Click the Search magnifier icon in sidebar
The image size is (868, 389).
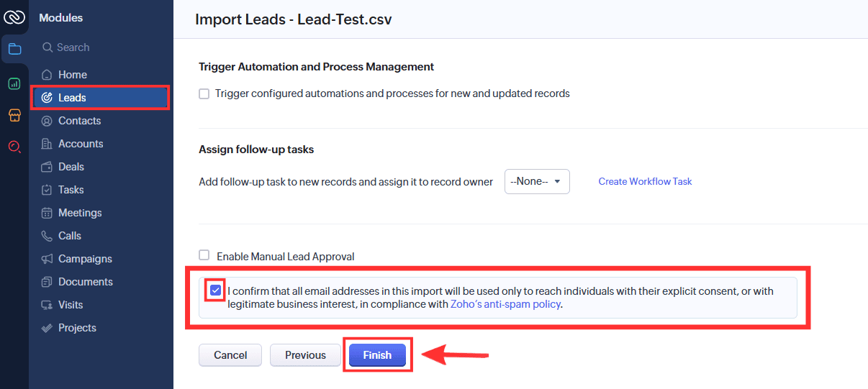click(48, 47)
